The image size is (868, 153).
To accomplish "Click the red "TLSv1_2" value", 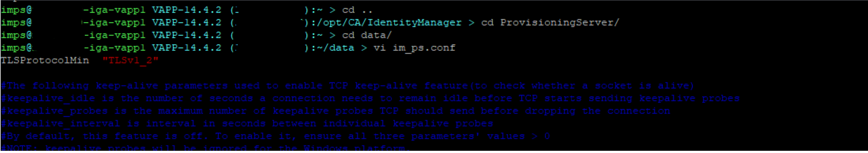I will pyautogui.click(x=130, y=61).
